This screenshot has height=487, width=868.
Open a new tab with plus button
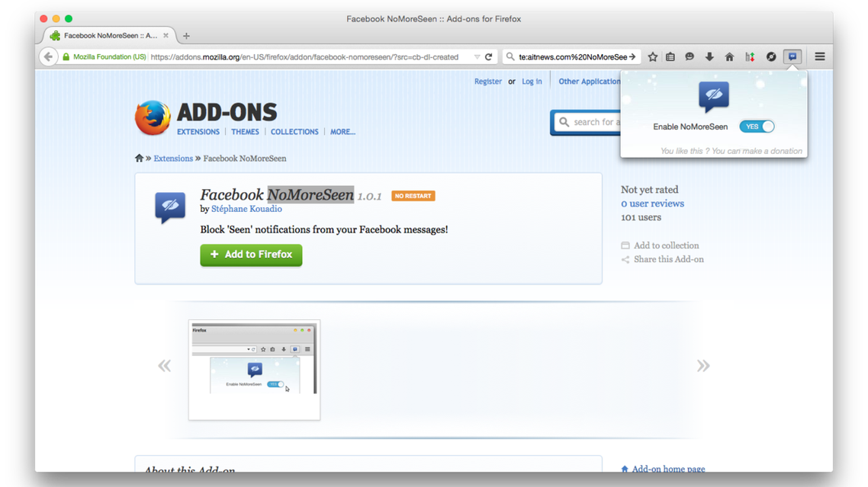coord(187,36)
